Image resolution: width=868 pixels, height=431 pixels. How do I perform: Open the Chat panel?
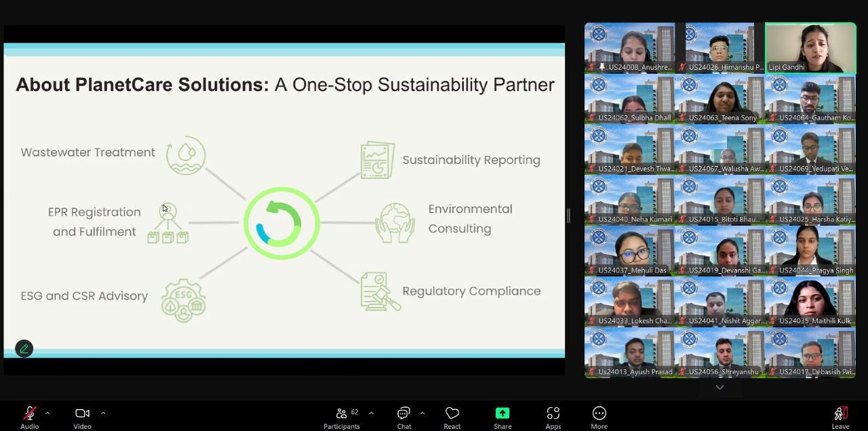tap(404, 417)
